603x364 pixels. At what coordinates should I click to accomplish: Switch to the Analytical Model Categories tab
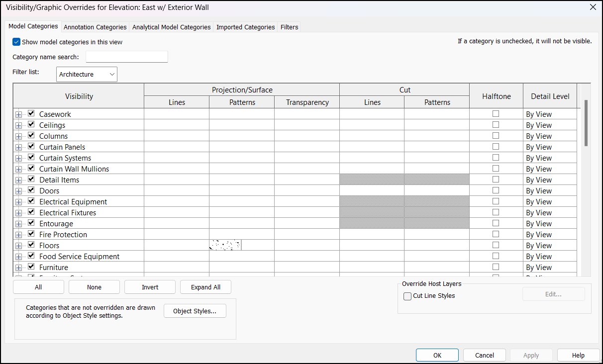(x=171, y=27)
